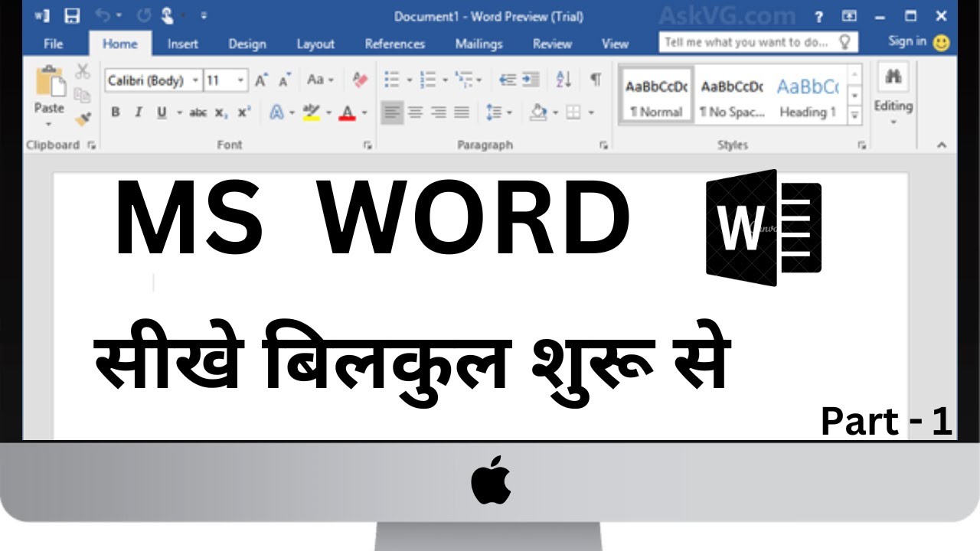
Task: Set Justify paragraph alignment
Action: point(462,112)
